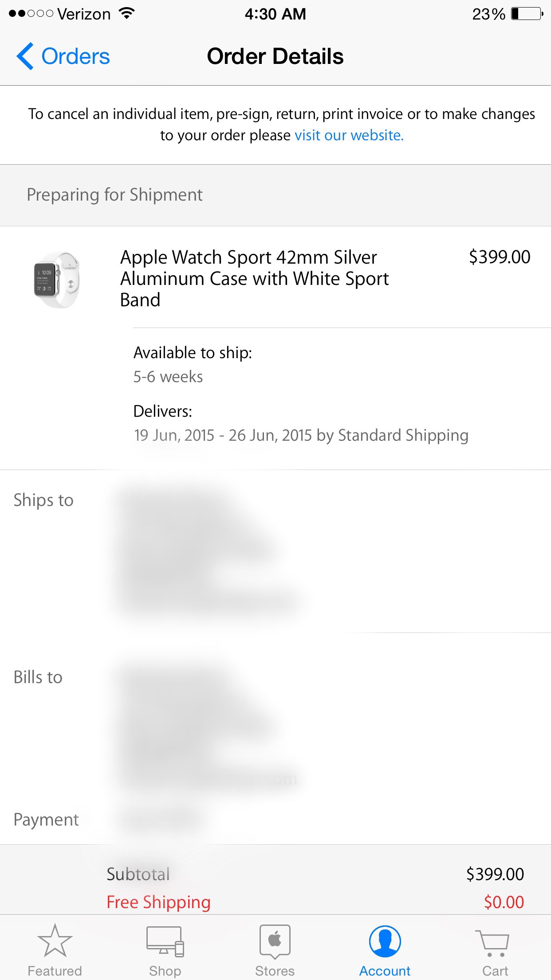Tap the Ships to address section

coord(275,551)
